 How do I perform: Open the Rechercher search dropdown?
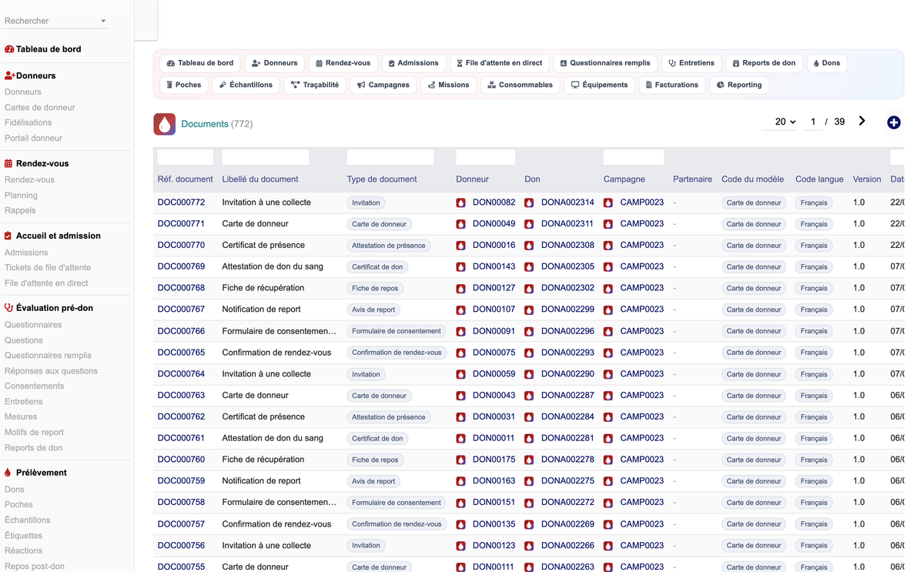55,21
